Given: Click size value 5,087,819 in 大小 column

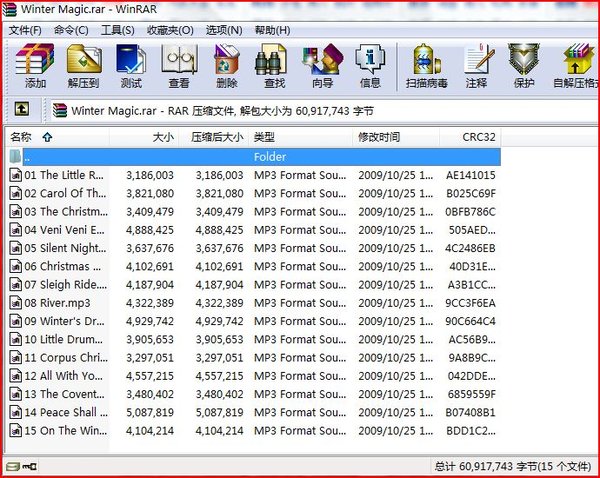Looking at the screenshot, I should [150, 413].
